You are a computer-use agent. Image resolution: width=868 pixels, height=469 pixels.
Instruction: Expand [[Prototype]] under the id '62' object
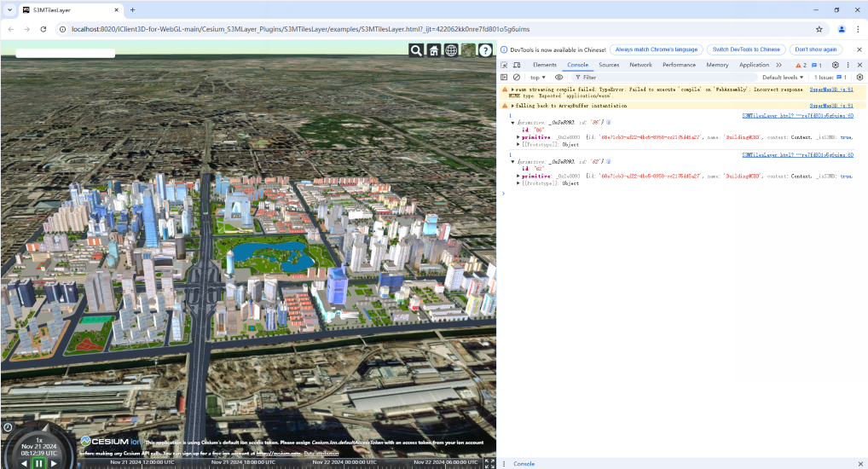(x=518, y=183)
